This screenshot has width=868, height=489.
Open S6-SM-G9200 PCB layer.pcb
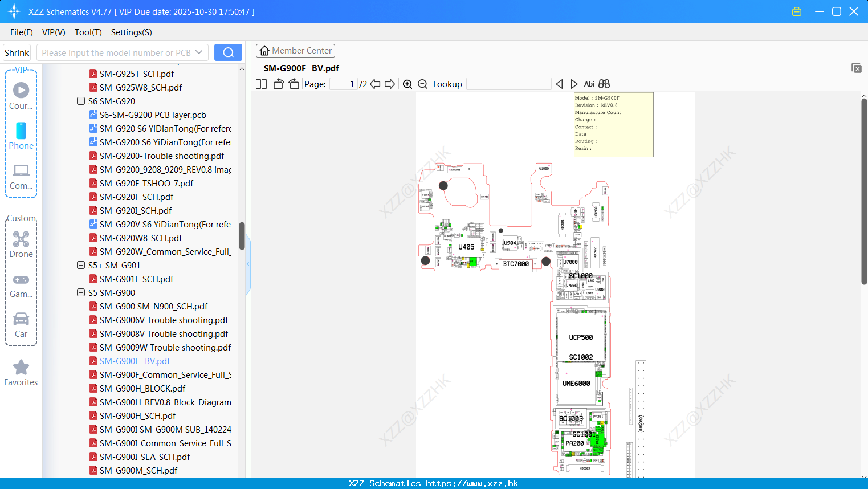(153, 115)
